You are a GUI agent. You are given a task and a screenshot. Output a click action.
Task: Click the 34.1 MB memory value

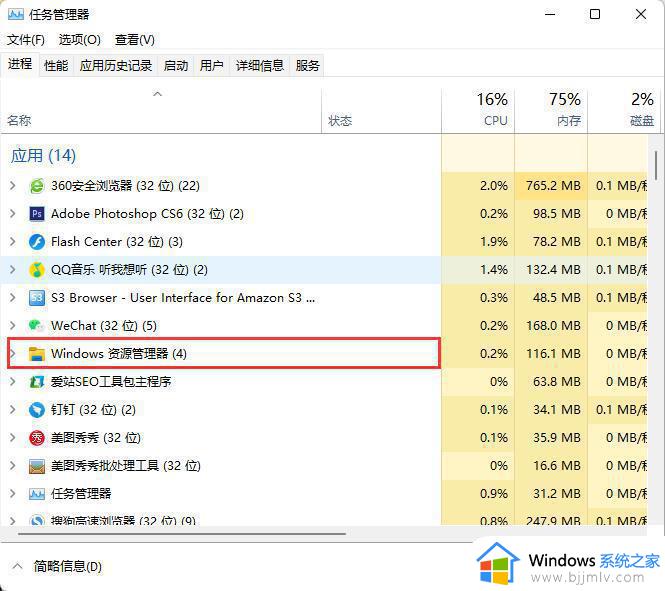(x=556, y=410)
